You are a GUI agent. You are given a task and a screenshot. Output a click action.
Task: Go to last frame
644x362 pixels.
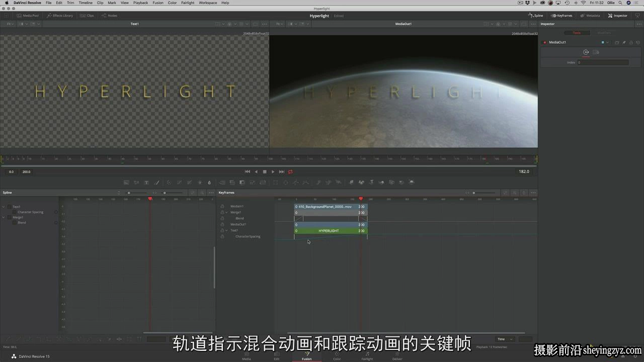point(282,171)
